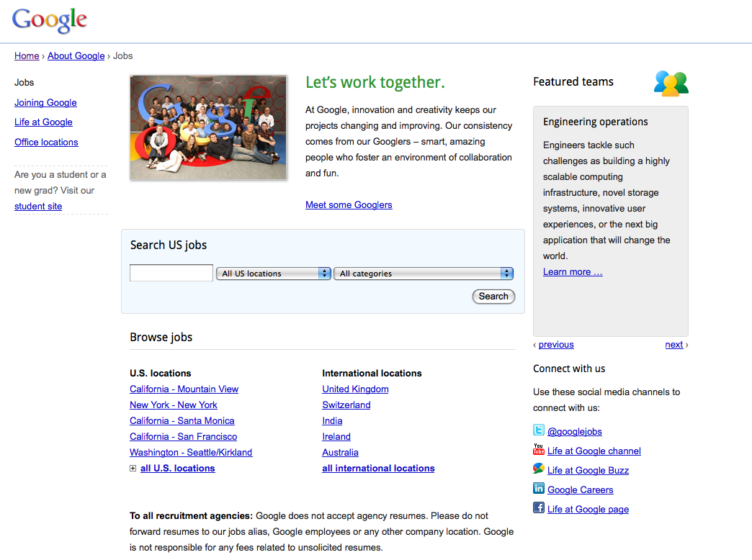Screen dimensions: 752x560
Task: Show next featured team
Action: pyautogui.click(x=673, y=345)
